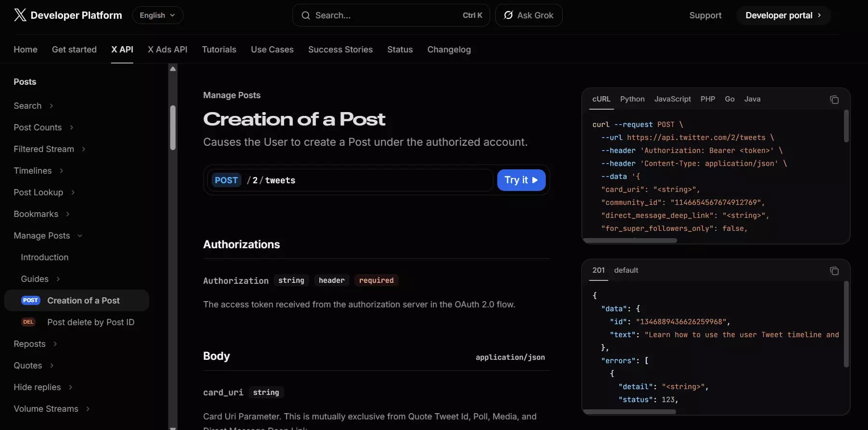The width and height of the screenshot is (868, 430).
Task: Select the 201 response tab
Action: click(x=599, y=270)
